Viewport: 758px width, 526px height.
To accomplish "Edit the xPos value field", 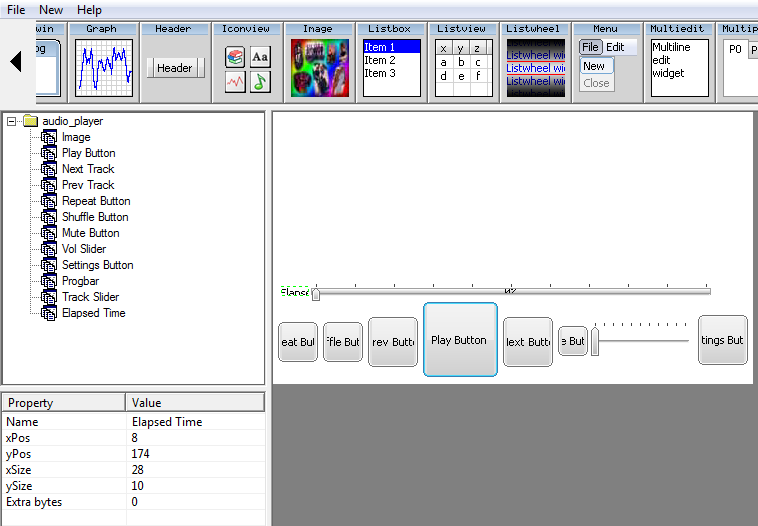I will pos(195,438).
